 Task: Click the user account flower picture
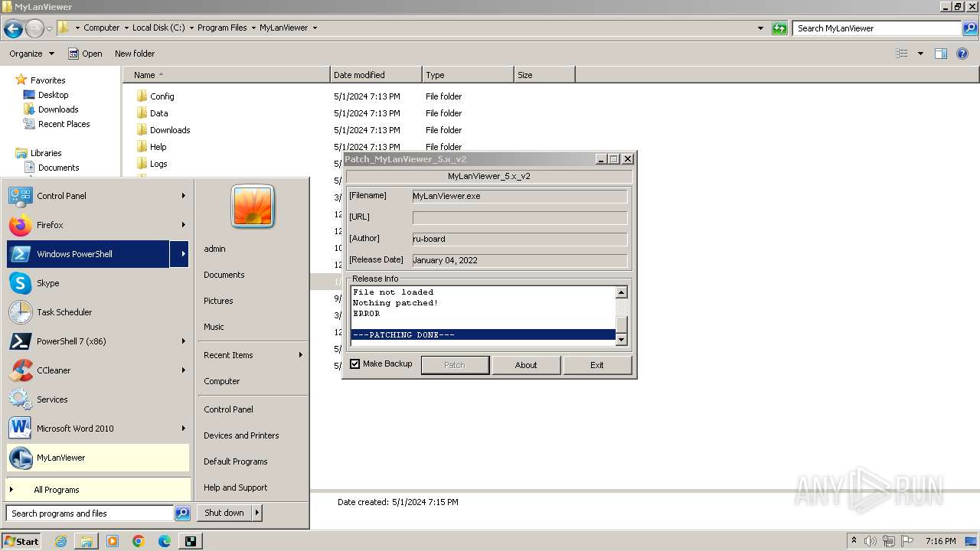tap(253, 207)
